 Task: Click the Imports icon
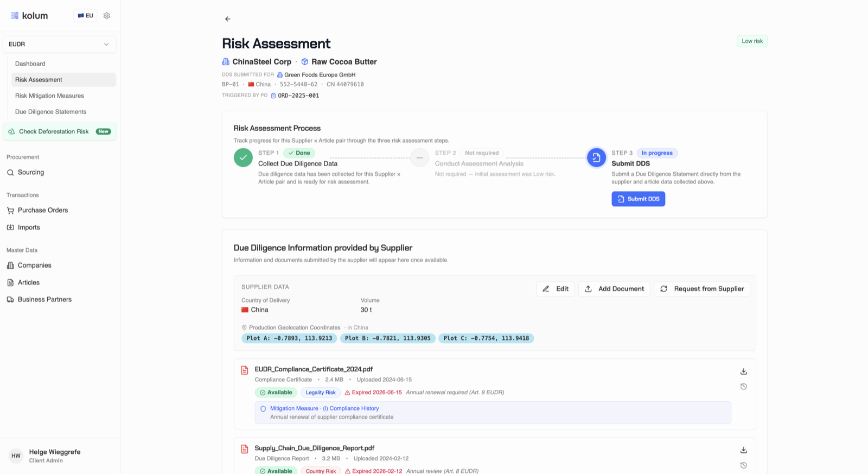point(10,227)
